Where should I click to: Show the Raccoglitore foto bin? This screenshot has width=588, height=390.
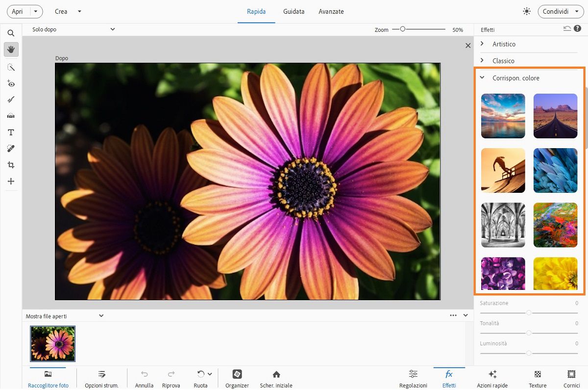(x=48, y=378)
